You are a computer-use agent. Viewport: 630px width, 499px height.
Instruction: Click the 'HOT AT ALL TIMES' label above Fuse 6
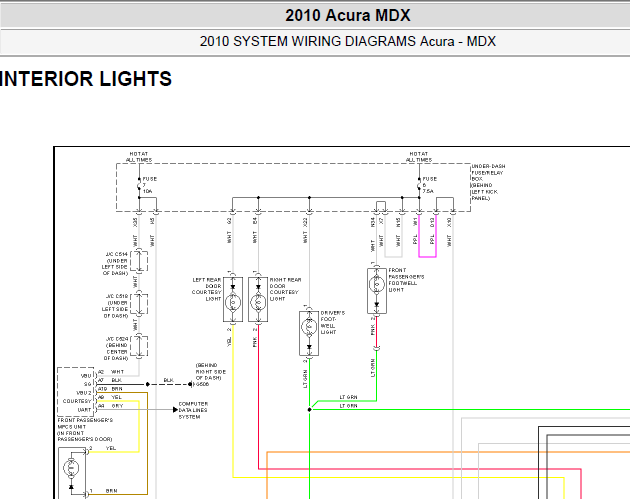click(419, 157)
